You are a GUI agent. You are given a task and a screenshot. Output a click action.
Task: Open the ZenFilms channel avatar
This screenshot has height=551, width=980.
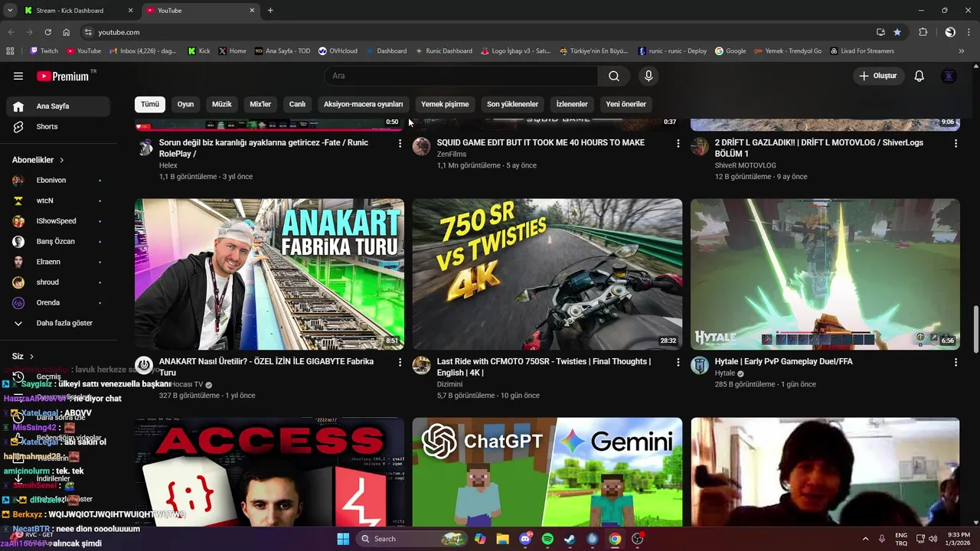(x=422, y=146)
